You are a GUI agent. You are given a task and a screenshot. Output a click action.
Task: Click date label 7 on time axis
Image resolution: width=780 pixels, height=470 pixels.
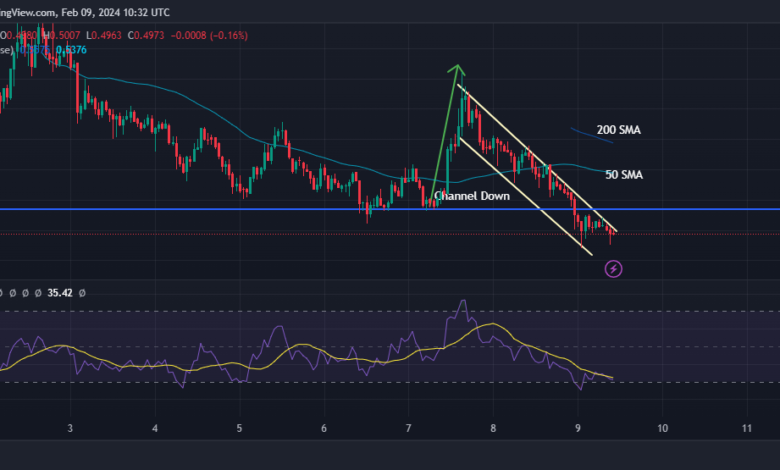click(409, 428)
